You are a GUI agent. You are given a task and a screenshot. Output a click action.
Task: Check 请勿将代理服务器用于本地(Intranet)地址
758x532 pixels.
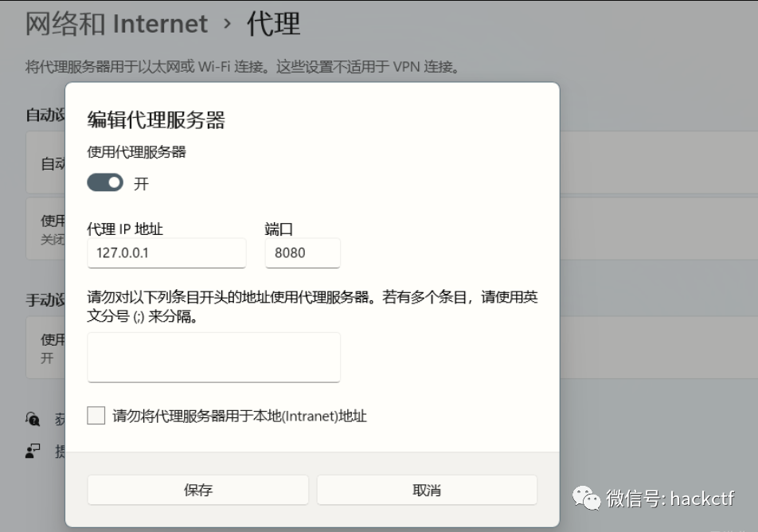click(x=96, y=415)
